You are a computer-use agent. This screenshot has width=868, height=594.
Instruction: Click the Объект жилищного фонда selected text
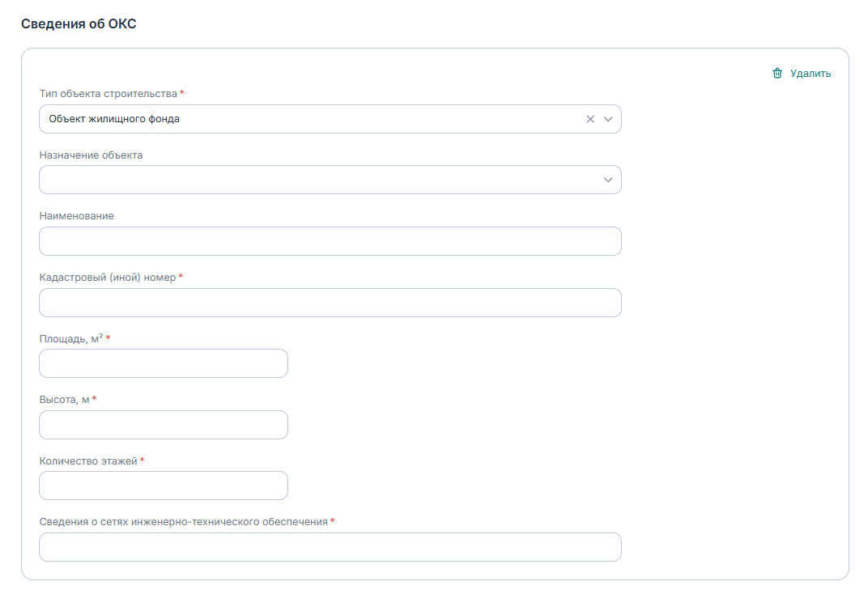pyautogui.click(x=114, y=119)
